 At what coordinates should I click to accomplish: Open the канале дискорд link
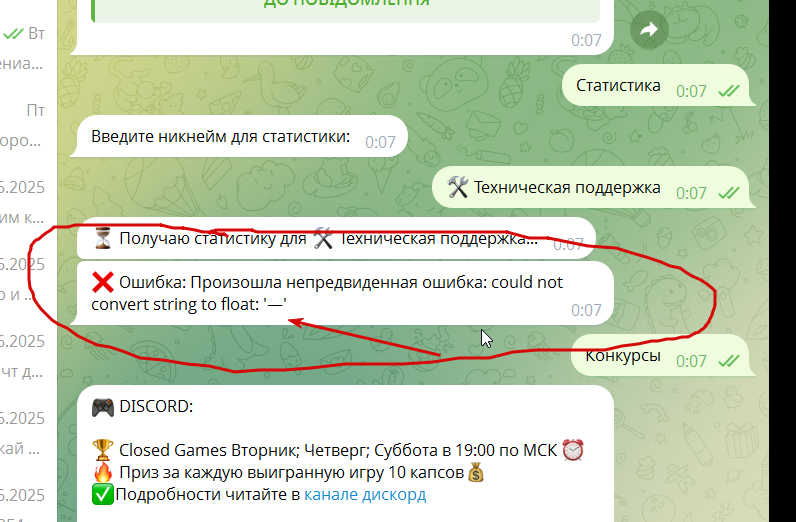click(365, 494)
